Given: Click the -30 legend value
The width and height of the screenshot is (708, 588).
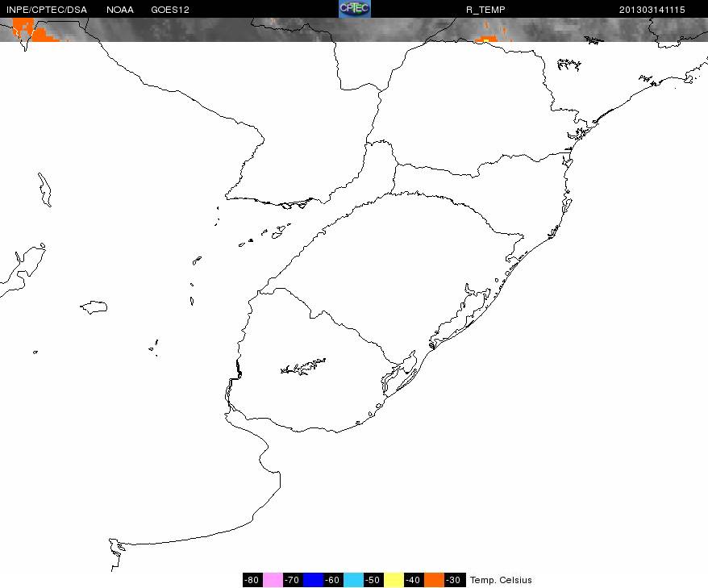Looking at the screenshot, I should click(x=454, y=580).
